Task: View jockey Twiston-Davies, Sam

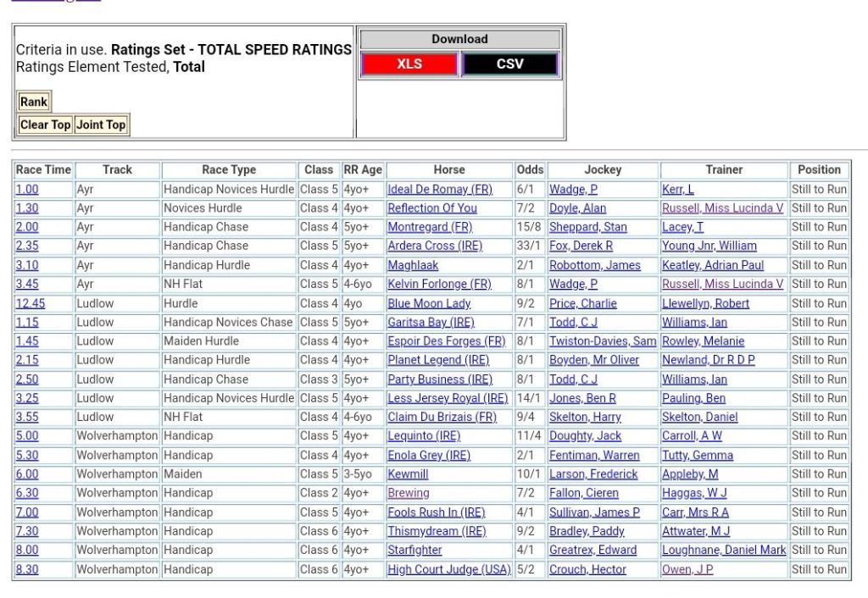Action: pyautogui.click(x=602, y=341)
